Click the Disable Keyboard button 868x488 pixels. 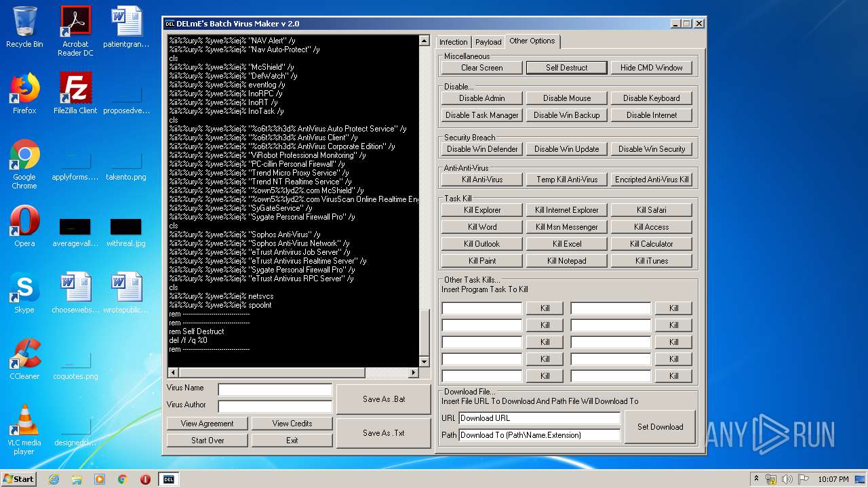pos(652,98)
